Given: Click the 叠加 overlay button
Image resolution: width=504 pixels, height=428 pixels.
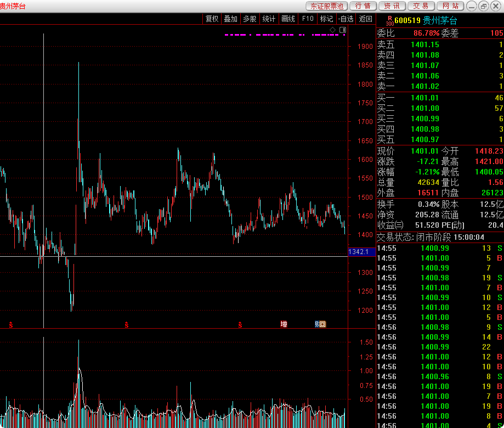Looking at the screenshot, I should [230, 19].
